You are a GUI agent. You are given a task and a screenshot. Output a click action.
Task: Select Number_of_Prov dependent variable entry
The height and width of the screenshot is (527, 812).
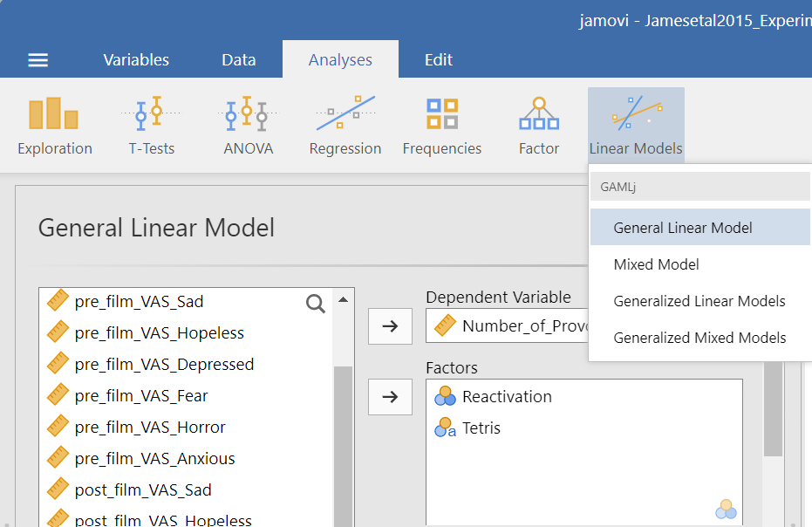508,326
